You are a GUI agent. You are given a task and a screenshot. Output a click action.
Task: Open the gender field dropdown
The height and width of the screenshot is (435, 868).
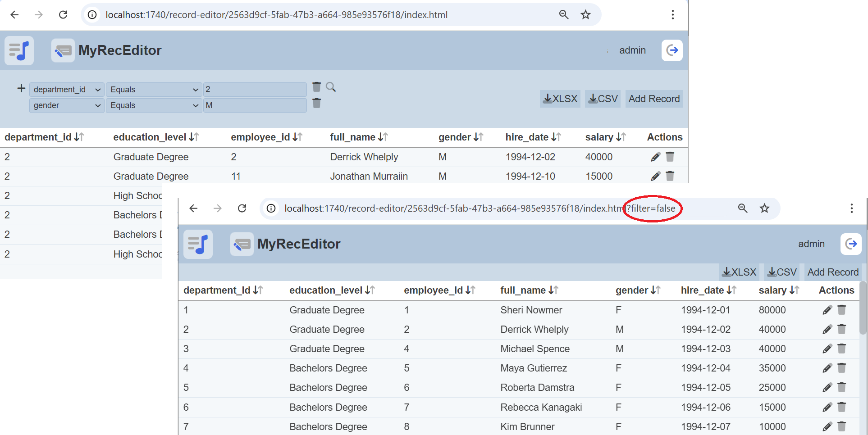pos(67,105)
